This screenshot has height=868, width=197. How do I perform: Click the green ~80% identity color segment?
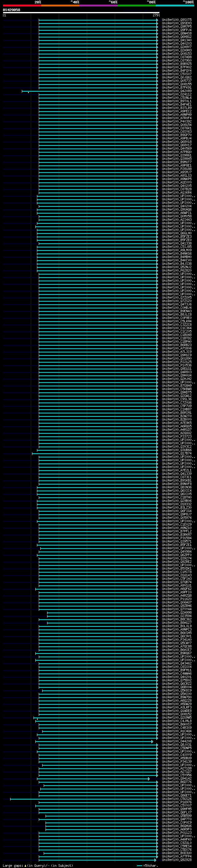pos(137,6)
